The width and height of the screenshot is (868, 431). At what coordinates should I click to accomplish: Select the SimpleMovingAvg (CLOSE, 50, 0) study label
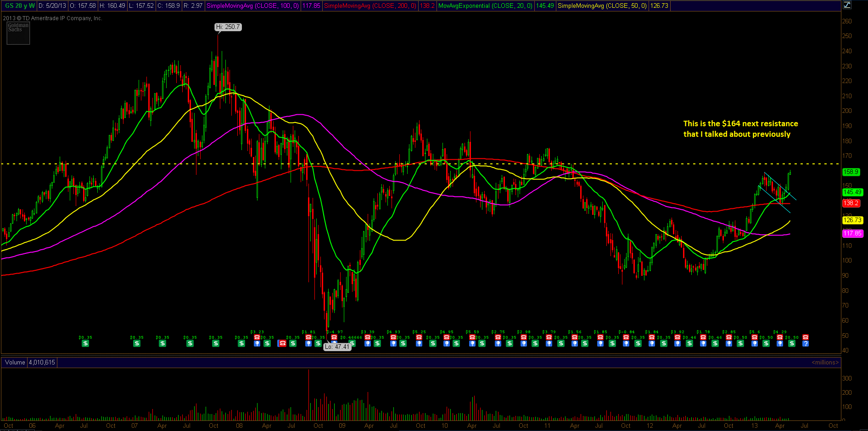[602, 6]
